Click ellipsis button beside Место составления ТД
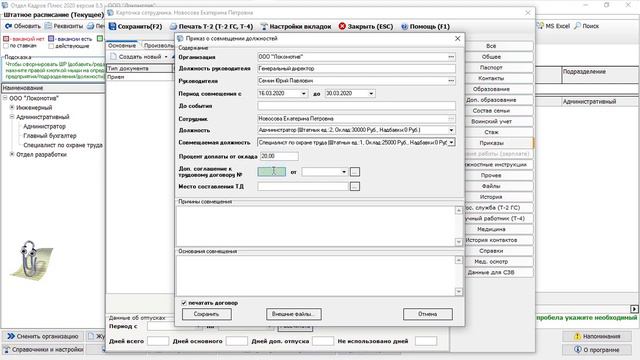Image resolution: width=640 pixels, height=360 pixels. point(355,187)
